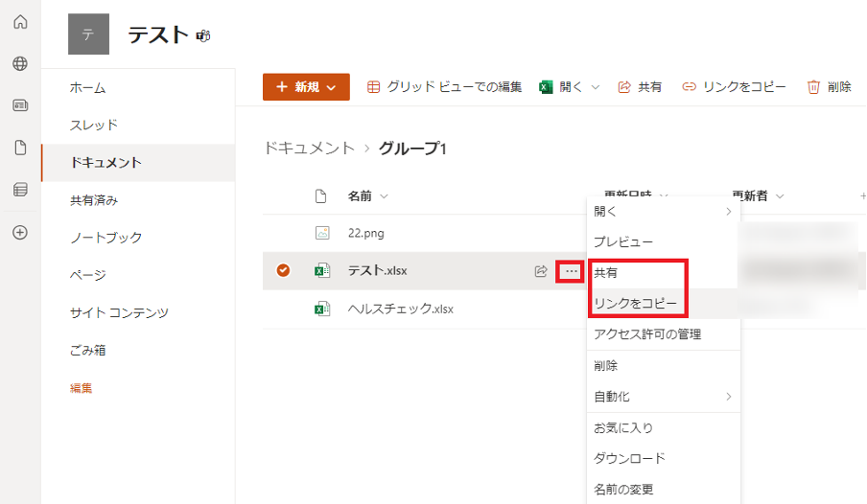The height and width of the screenshot is (504, 867).
Task: Select 共有 in context menu
Action: pos(664,273)
